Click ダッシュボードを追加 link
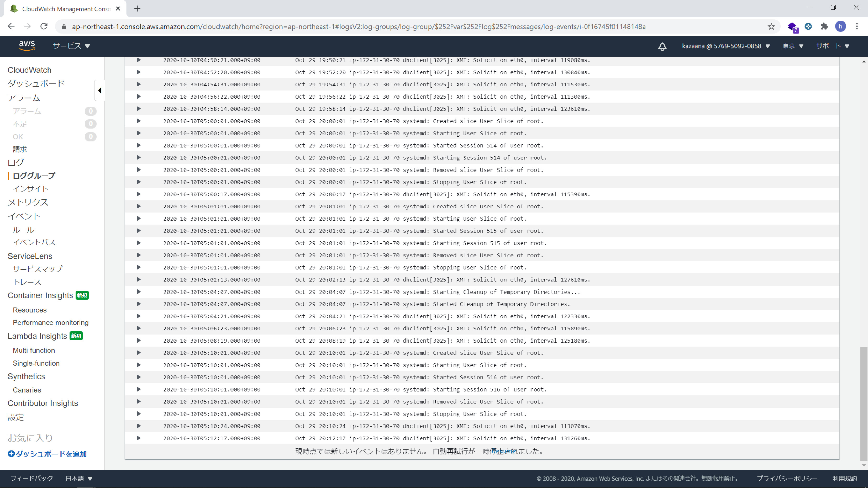Image resolution: width=868 pixels, height=488 pixels. pos(51,454)
